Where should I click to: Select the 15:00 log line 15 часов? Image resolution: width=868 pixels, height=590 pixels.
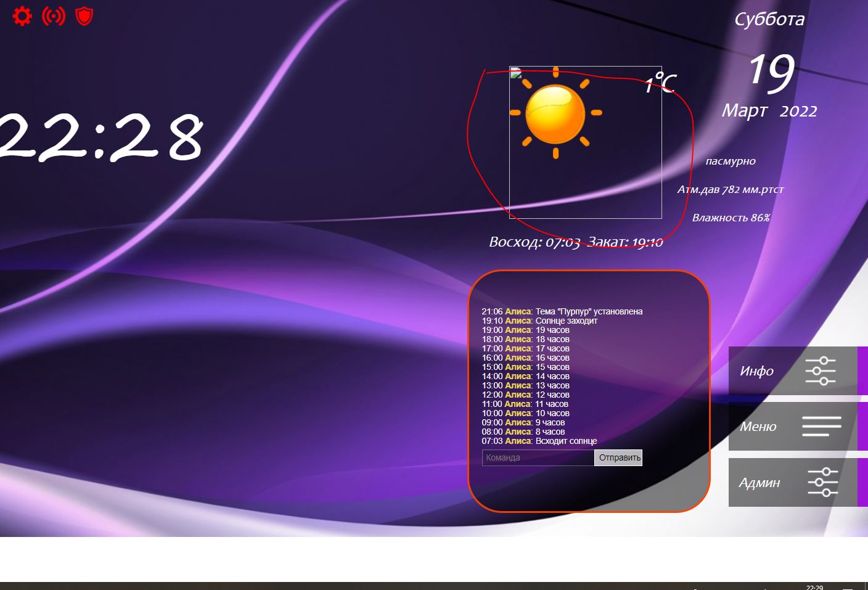click(x=526, y=367)
